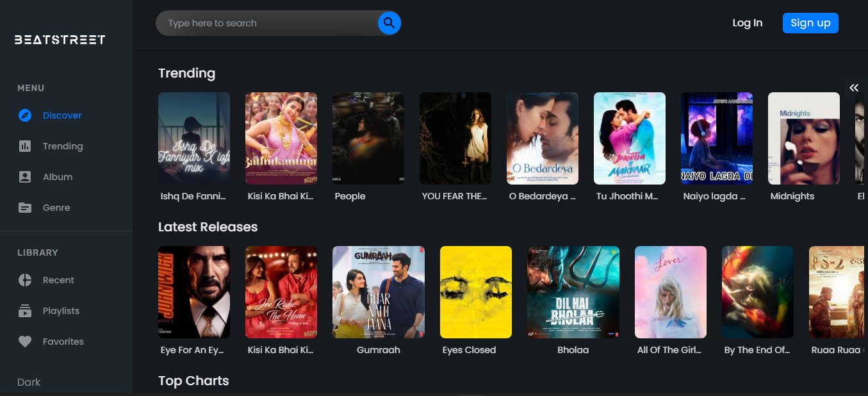Open the Midnights album cover
The image size is (868, 396).
coord(804,138)
